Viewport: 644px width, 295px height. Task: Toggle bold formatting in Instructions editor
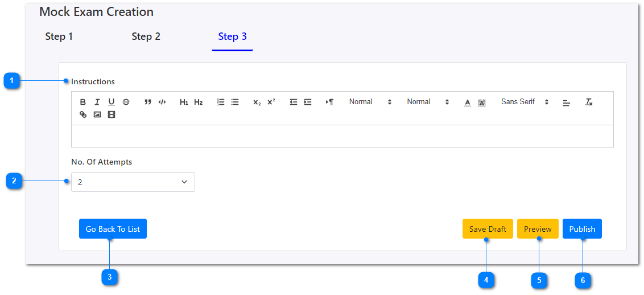click(x=83, y=102)
